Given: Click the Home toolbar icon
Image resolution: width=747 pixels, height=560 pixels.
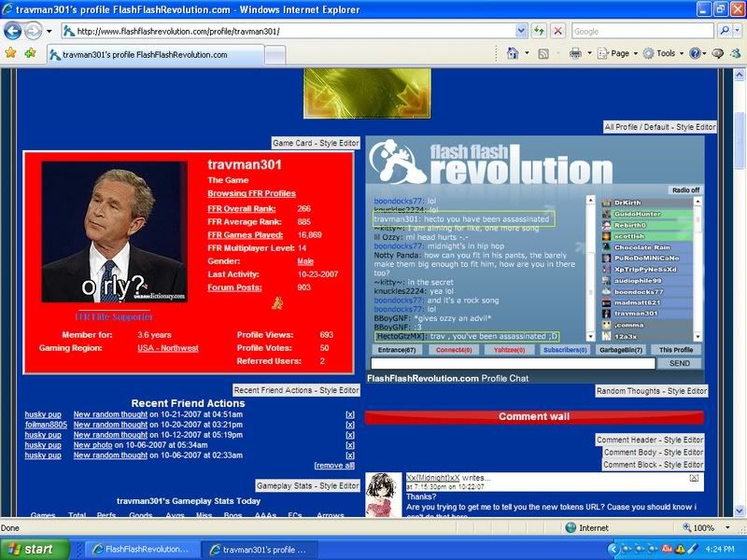Looking at the screenshot, I should [513, 53].
